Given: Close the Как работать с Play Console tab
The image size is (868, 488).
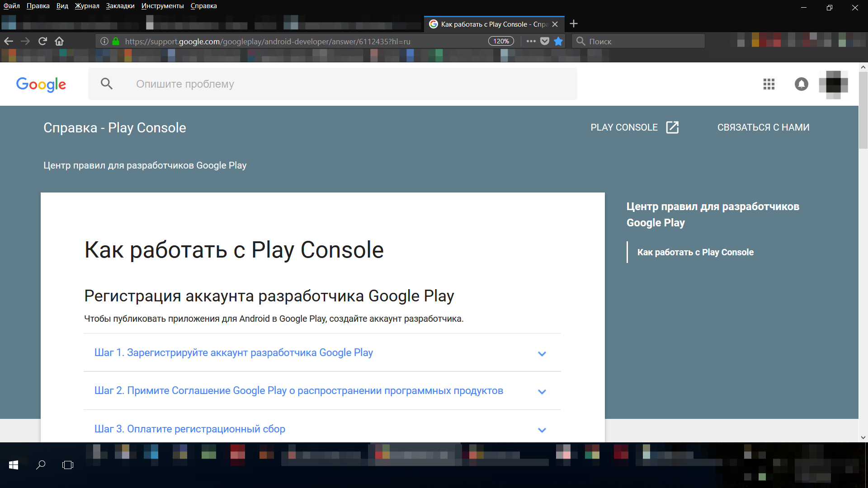Looking at the screenshot, I should [x=555, y=24].
